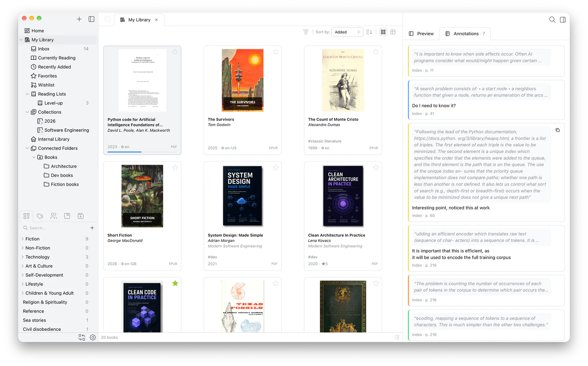Star Clean Architecture In Practice book
Image resolution: width=588 pixels, height=366 pixels.
click(376, 168)
